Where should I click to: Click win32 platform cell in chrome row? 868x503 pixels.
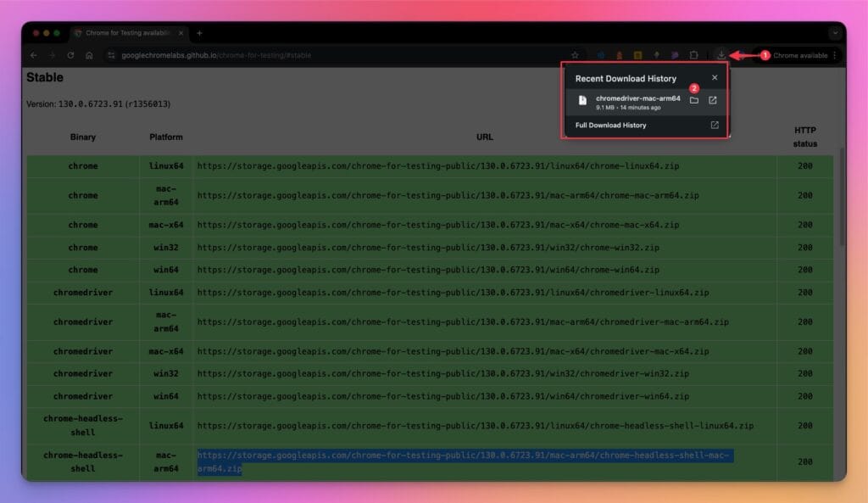(166, 248)
